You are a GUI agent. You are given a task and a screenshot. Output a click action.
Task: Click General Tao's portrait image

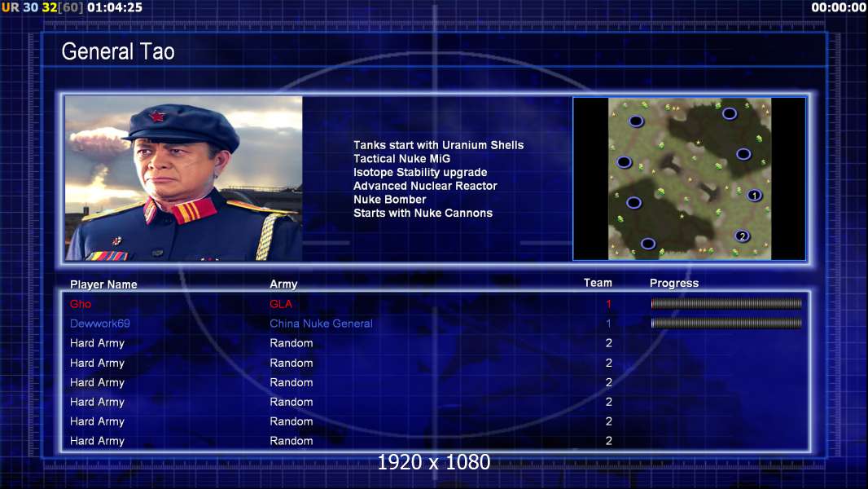(184, 178)
